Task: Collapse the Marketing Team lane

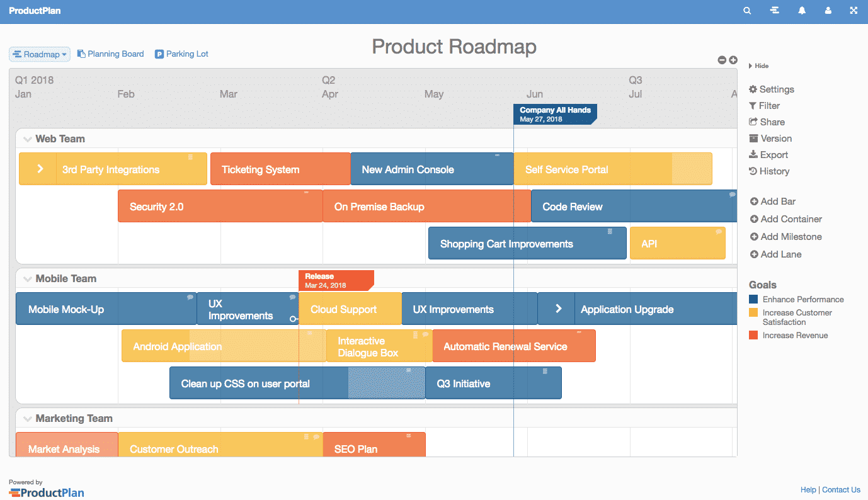Action: point(26,418)
